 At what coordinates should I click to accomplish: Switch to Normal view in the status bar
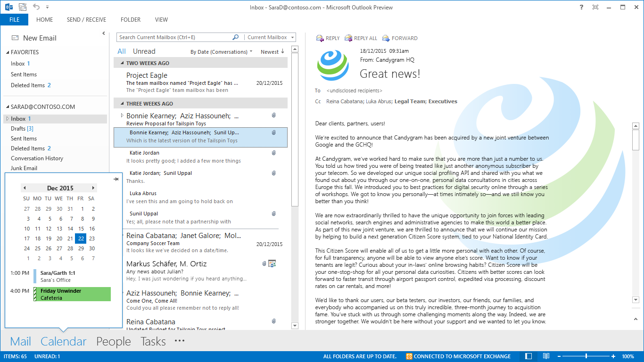[x=528, y=356]
